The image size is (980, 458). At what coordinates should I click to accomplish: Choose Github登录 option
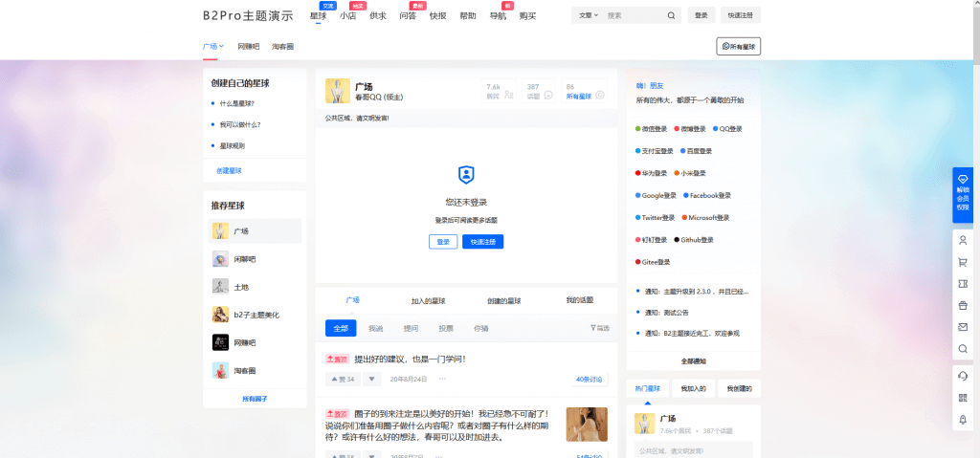[694, 240]
